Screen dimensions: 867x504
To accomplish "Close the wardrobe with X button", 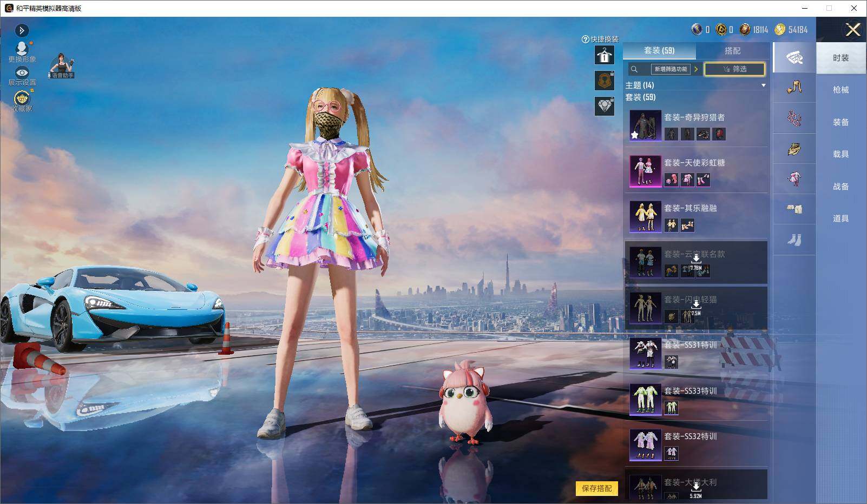I will (x=853, y=30).
